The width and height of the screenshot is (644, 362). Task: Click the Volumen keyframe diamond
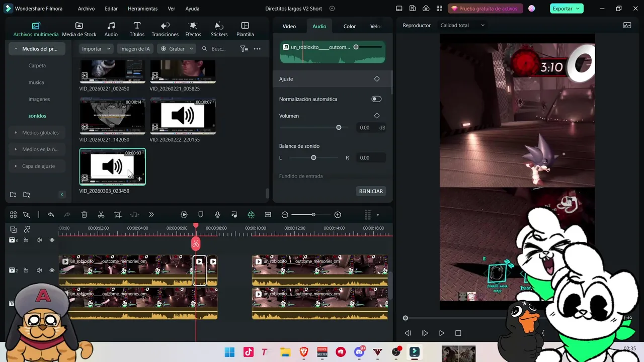(377, 116)
